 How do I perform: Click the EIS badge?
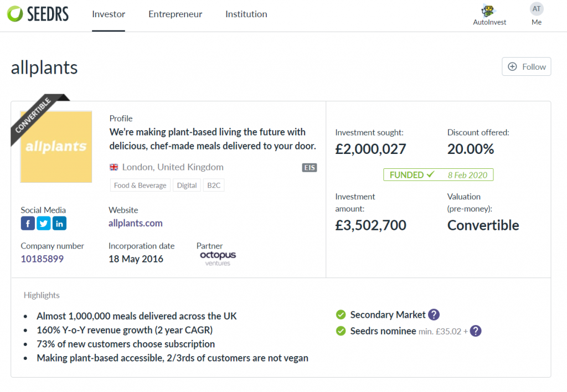click(310, 167)
